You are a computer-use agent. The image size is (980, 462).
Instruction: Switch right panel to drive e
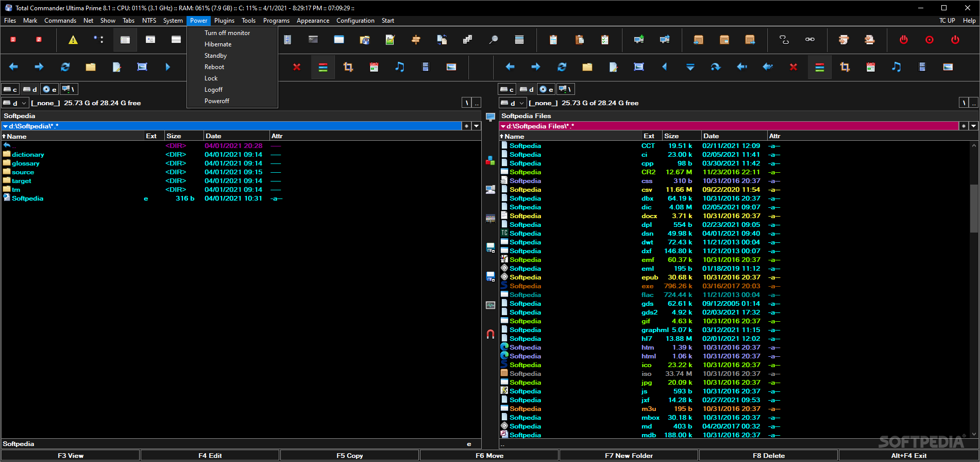[546, 89]
